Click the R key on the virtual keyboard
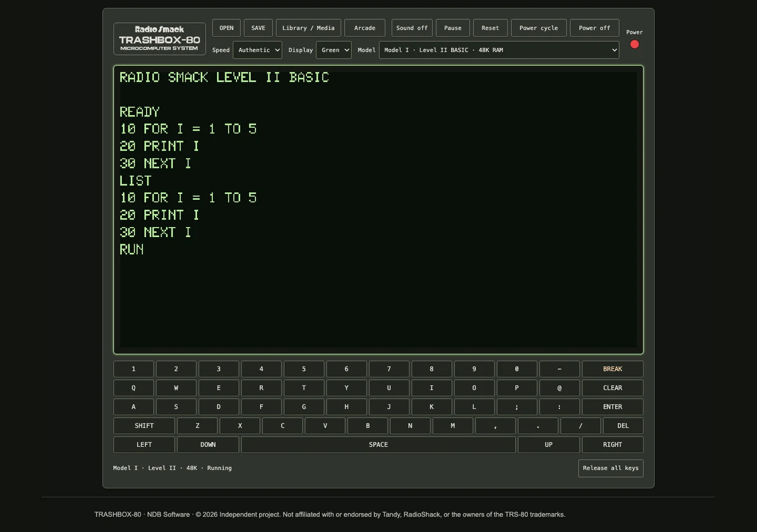 coord(261,388)
